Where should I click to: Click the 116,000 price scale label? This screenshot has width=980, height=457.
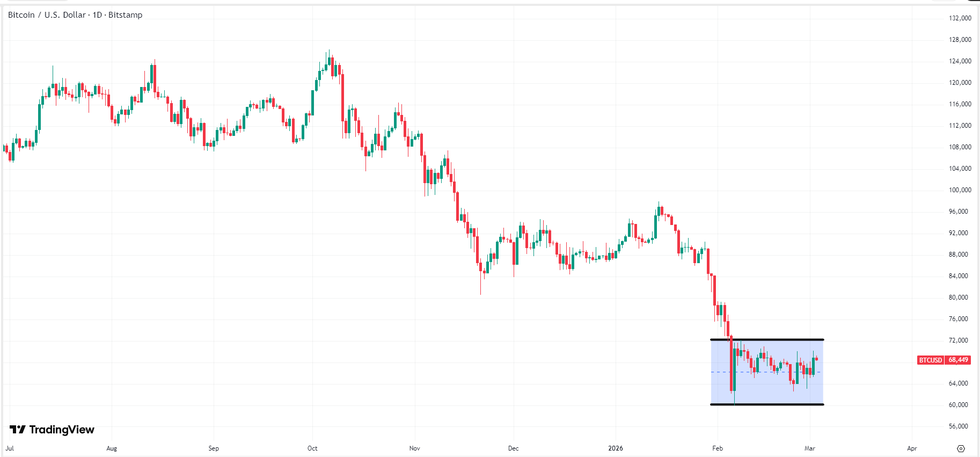click(960, 104)
